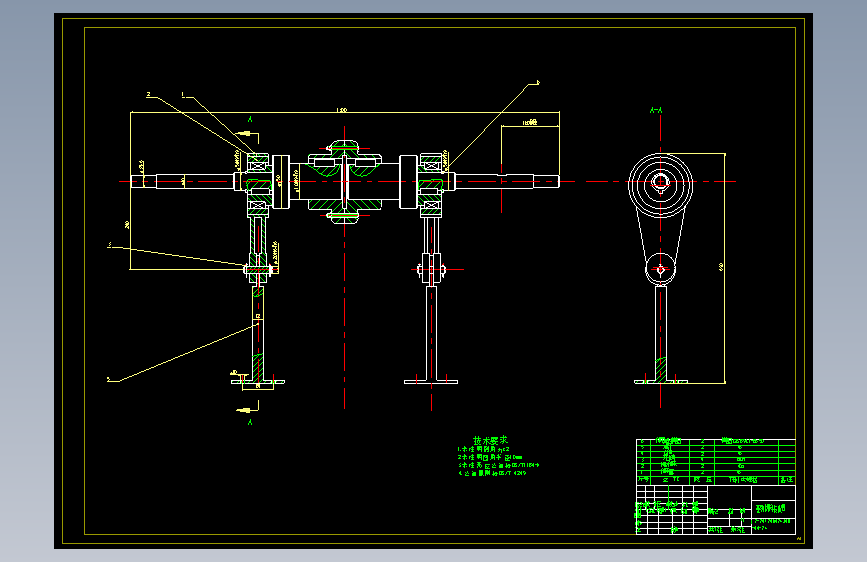This screenshot has width=867, height=562.
Task: Click the leader callout label at the top right
Action: point(537,83)
